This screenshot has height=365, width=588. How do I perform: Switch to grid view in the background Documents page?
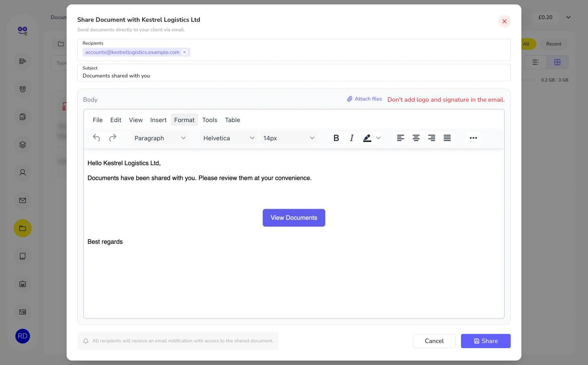(x=557, y=62)
